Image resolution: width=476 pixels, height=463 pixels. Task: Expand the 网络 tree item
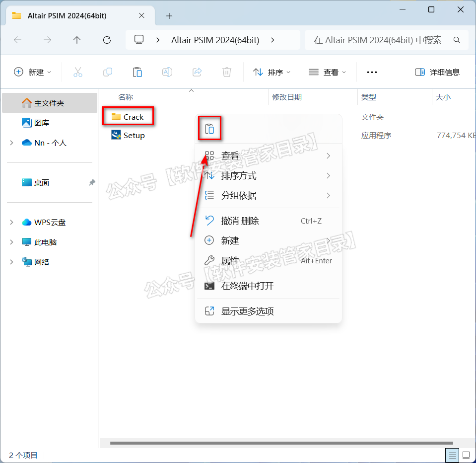click(x=11, y=262)
